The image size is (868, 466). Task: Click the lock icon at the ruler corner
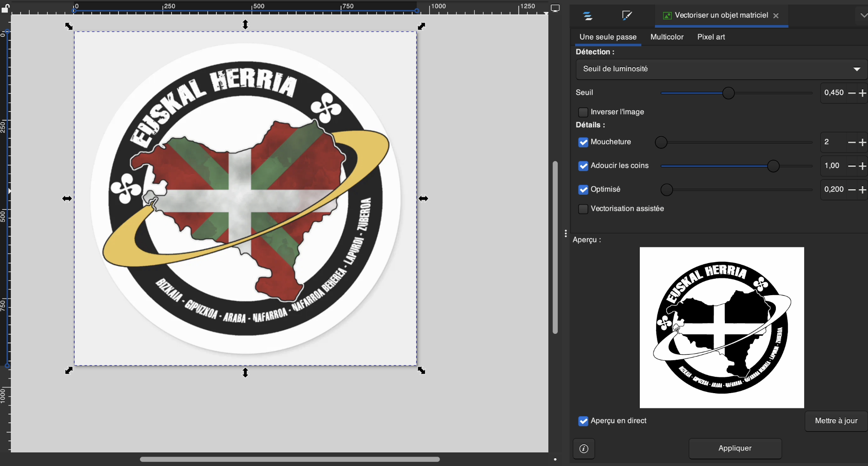click(x=5, y=8)
